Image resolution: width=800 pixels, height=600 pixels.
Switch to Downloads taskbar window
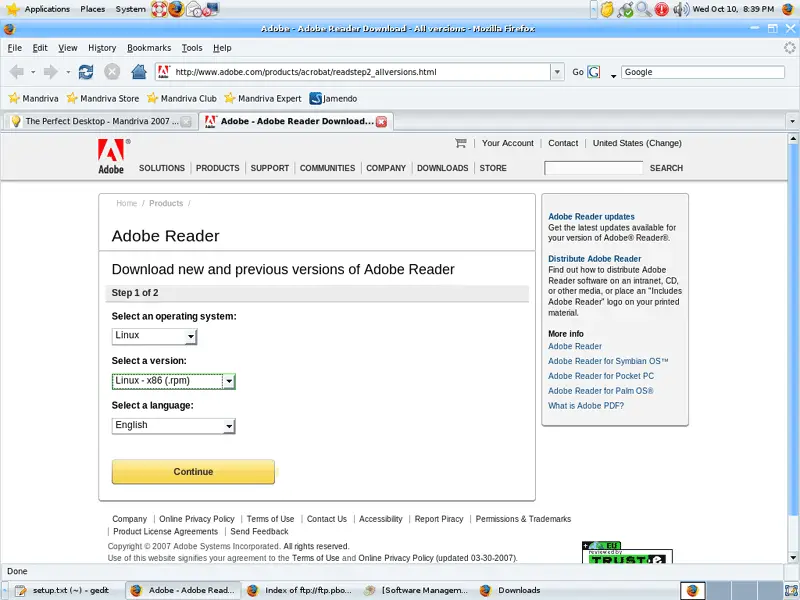510,590
